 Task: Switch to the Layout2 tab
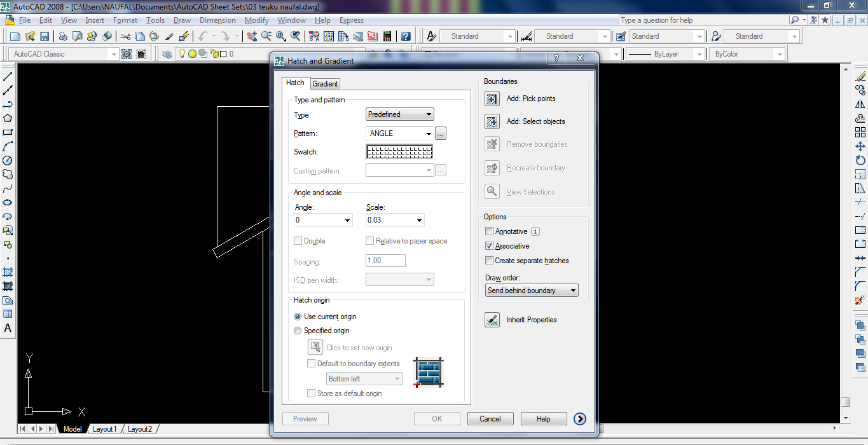coord(140,429)
